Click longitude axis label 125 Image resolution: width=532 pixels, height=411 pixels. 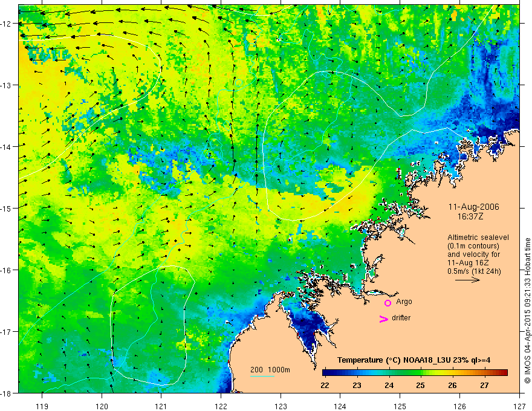(400, 406)
